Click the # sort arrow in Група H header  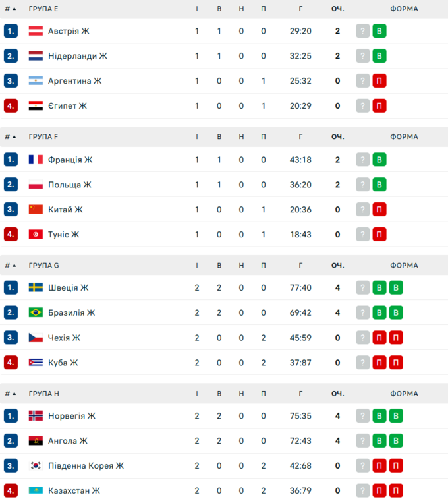pos(14,394)
